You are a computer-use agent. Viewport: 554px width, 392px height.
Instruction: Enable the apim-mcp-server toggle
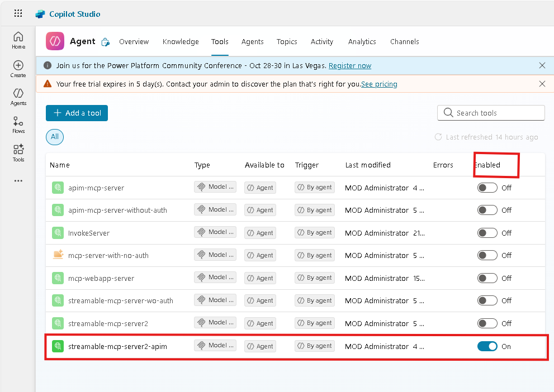[x=487, y=188]
